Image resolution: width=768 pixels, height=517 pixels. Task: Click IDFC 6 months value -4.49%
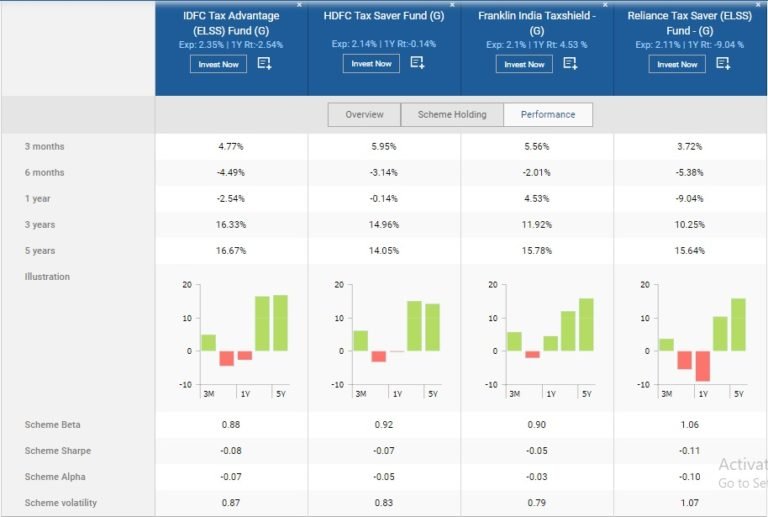tap(231, 172)
